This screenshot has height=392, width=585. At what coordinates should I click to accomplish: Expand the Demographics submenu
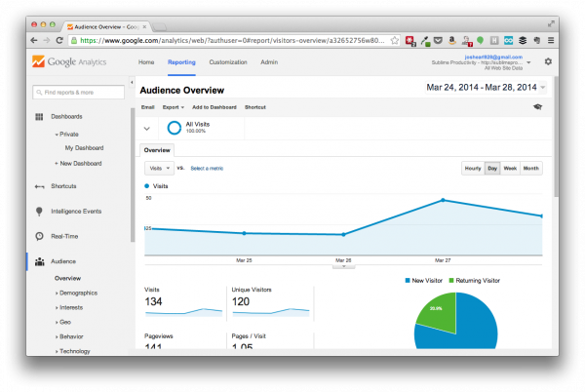tap(76, 294)
